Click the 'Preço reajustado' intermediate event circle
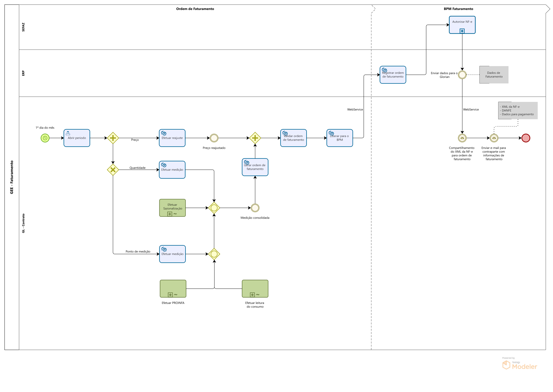Image resolution: width=553 pixels, height=392 pixels. pos(214,138)
